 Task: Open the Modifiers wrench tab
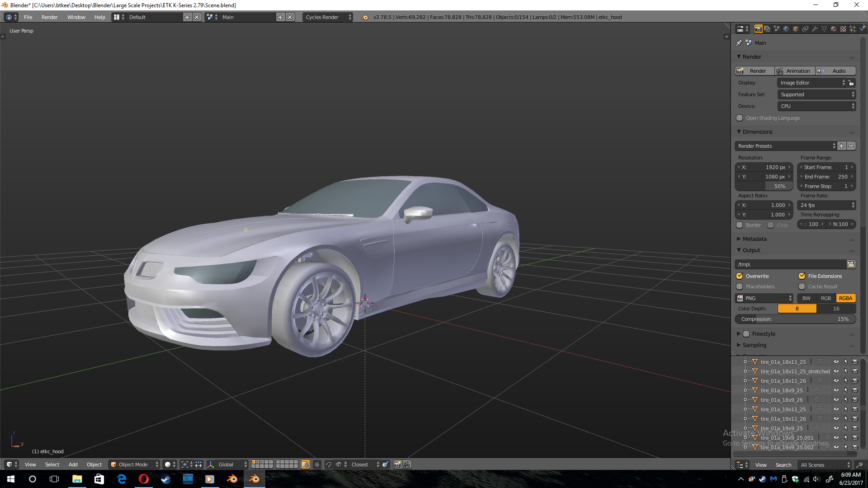tap(815, 29)
